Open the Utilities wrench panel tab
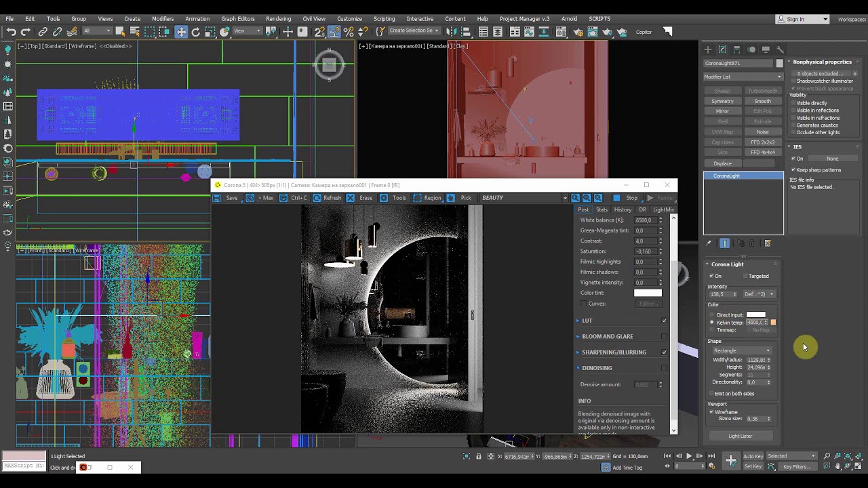868x488 pixels. pyautogui.click(x=780, y=49)
